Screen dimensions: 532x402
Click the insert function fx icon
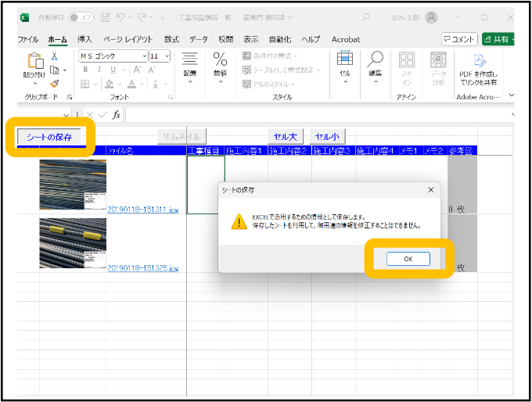[117, 115]
